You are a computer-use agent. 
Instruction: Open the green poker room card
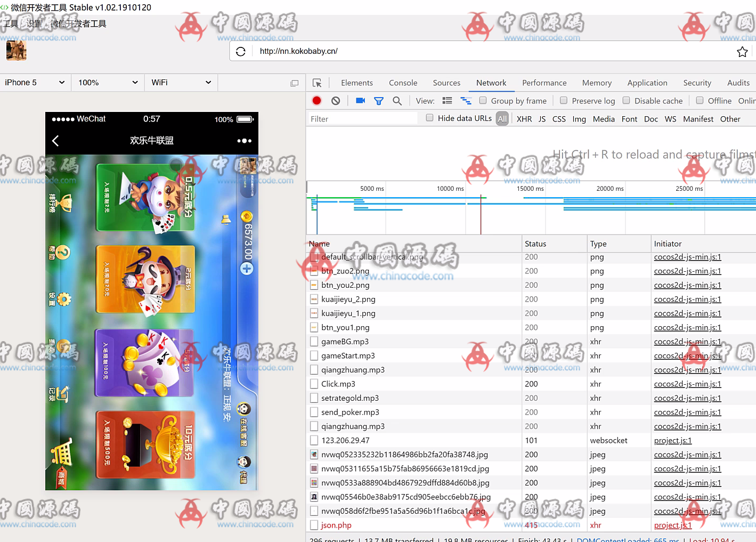(145, 197)
